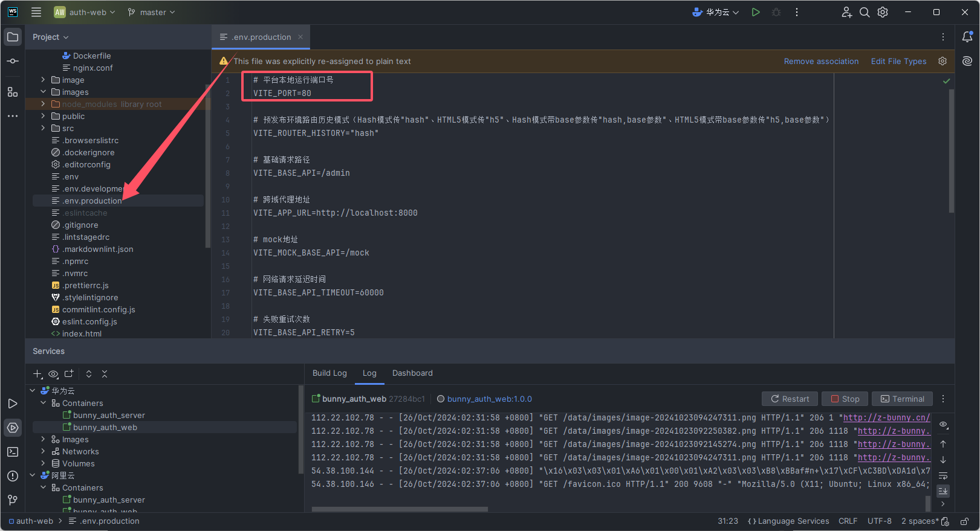980x531 pixels.
Task: Open the Project view dropdown
Action: 51,37
